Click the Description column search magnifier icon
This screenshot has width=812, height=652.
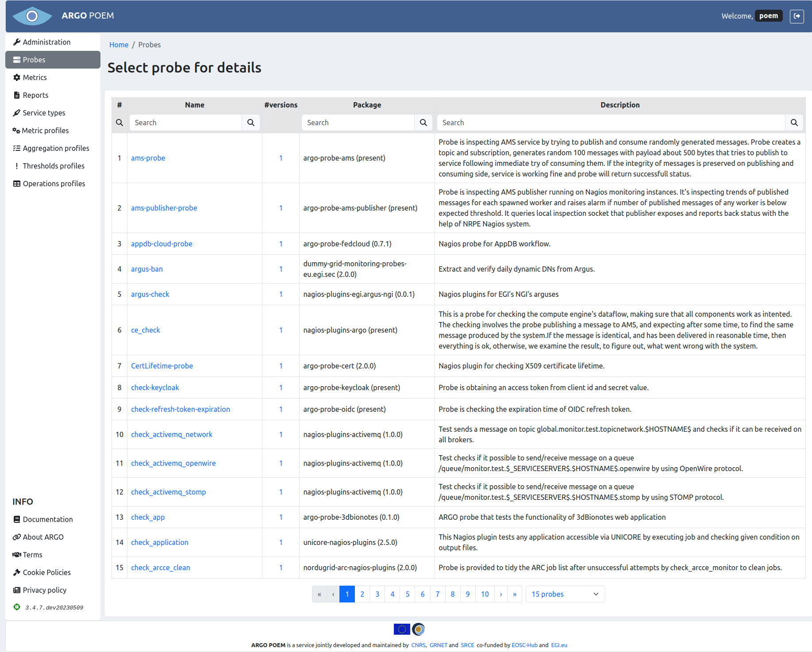[x=794, y=123]
